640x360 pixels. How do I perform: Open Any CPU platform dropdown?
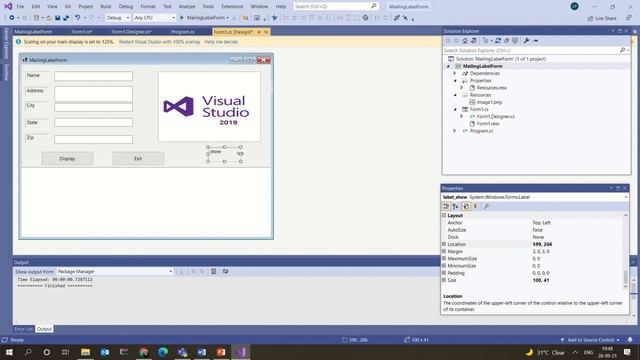(x=154, y=18)
